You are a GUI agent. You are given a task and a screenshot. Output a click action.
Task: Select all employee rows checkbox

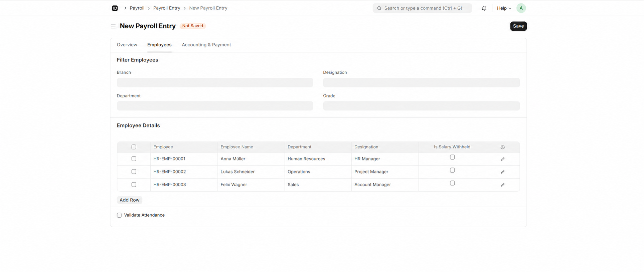tap(134, 147)
